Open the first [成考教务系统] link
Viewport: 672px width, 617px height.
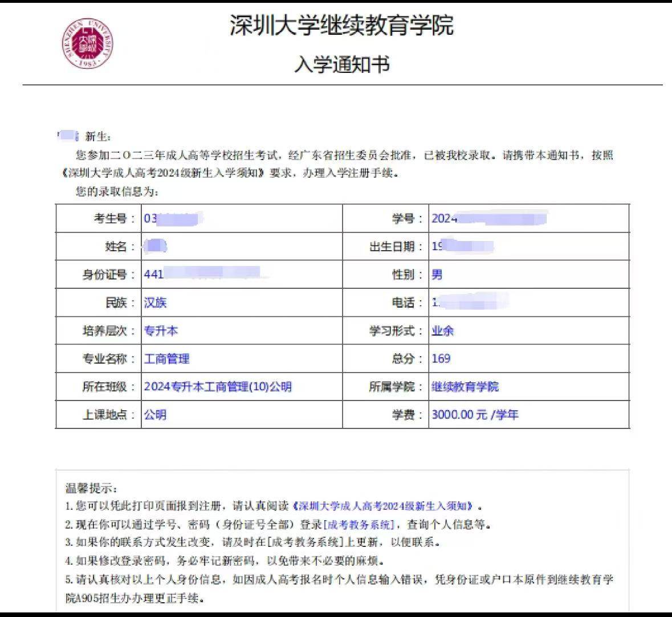pyautogui.click(x=359, y=524)
